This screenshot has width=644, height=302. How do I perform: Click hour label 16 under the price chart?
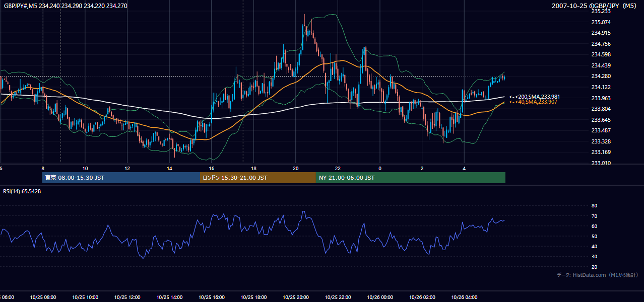point(212,168)
